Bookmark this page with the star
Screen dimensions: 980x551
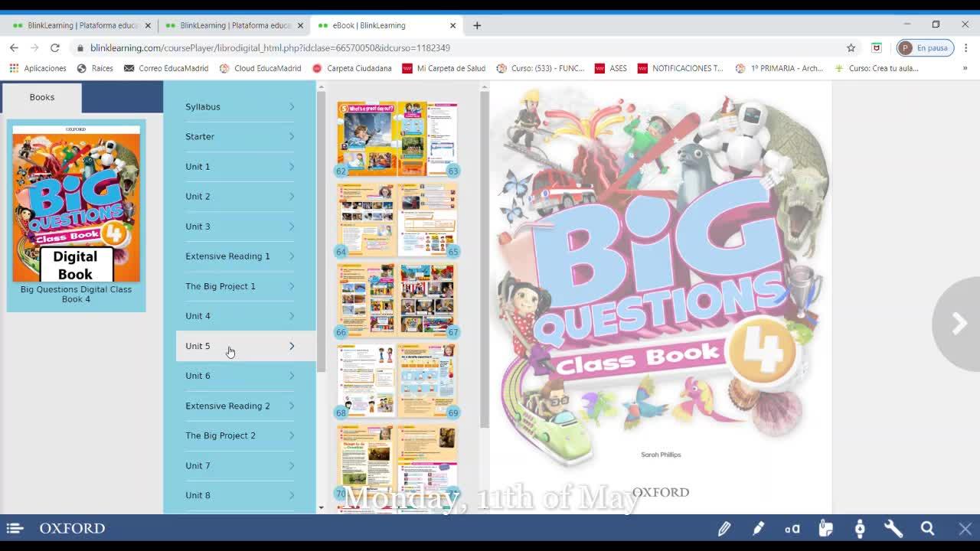click(851, 47)
